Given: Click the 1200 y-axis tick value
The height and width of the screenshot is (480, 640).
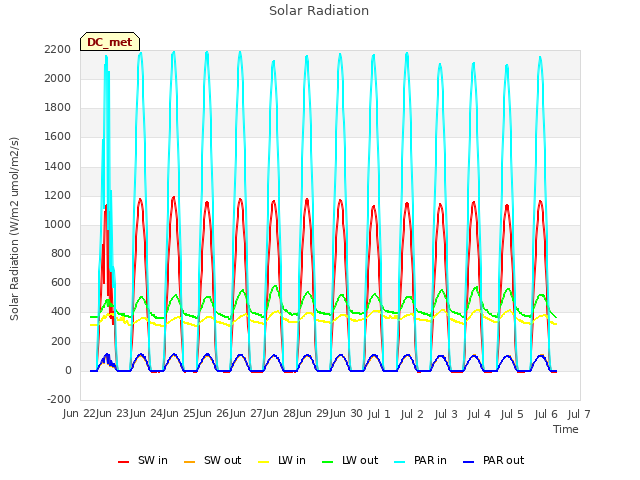Looking at the screenshot, I should coord(58,196).
